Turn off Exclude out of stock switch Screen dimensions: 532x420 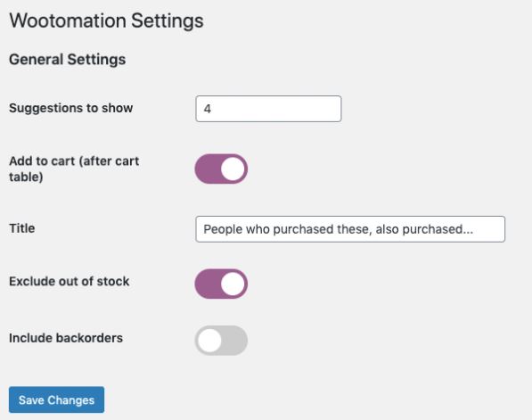pyautogui.click(x=221, y=284)
